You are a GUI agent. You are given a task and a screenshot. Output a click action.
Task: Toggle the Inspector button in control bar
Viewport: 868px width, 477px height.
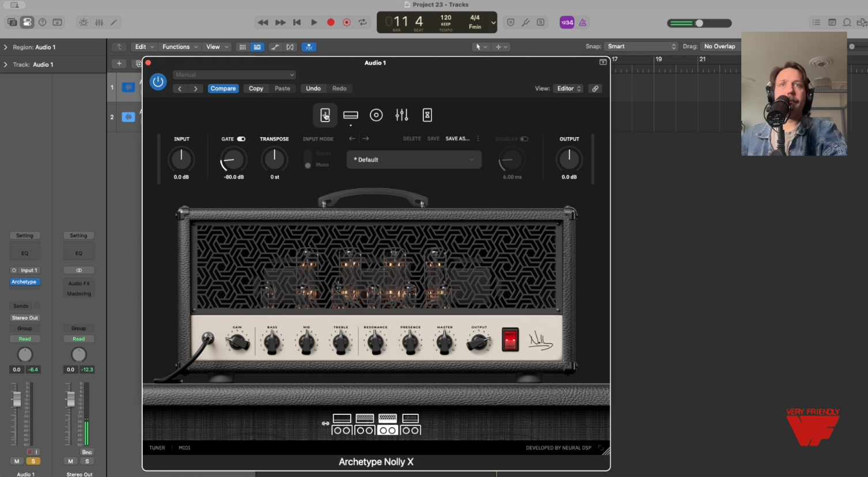[27, 22]
